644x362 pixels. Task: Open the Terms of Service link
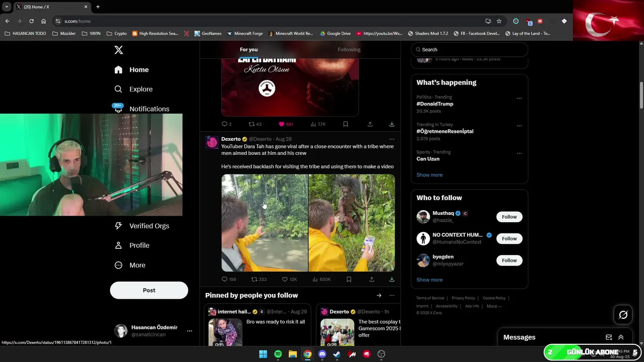pyautogui.click(x=430, y=298)
